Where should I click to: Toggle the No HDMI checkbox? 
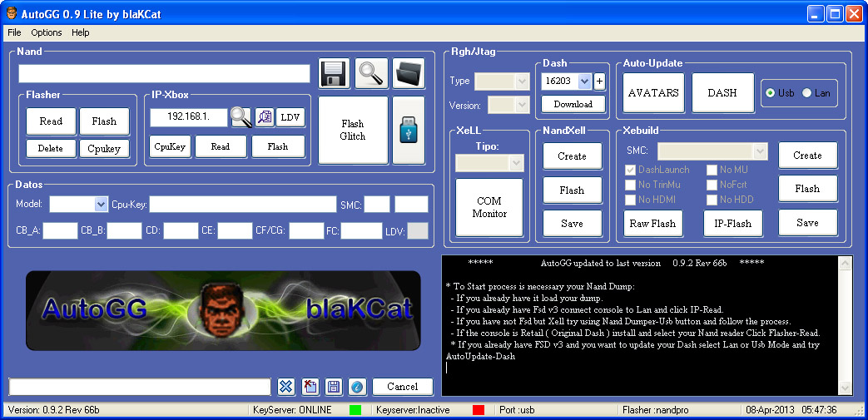tap(632, 200)
